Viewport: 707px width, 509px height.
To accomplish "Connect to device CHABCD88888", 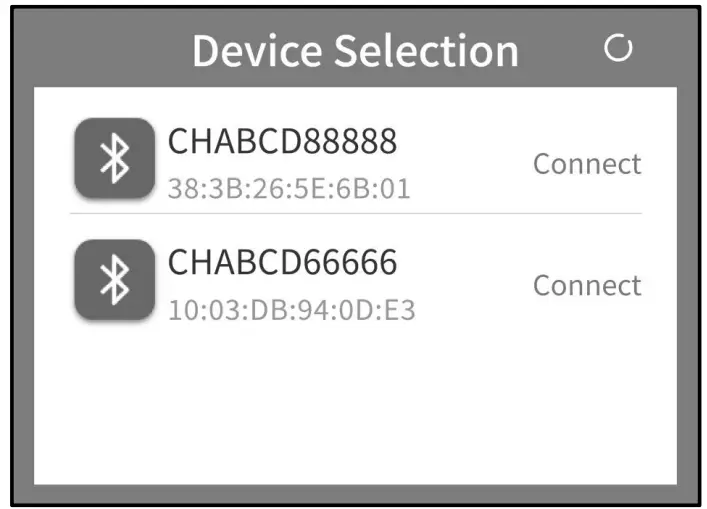I will tap(586, 164).
